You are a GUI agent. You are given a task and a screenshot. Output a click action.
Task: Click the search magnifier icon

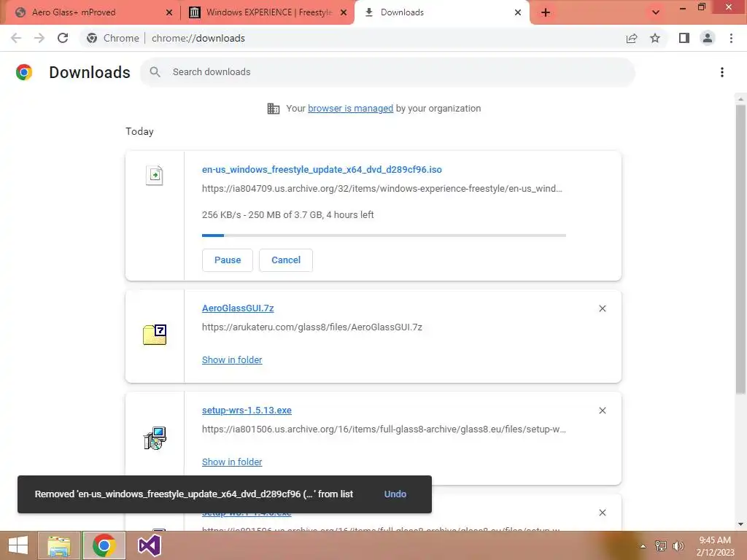[155, 72]
